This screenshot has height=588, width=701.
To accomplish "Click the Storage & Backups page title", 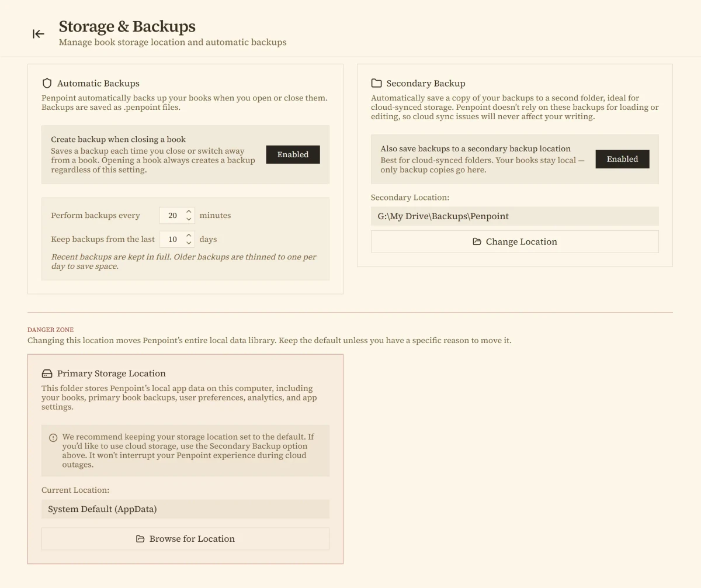I will click(x=127, y=26).
